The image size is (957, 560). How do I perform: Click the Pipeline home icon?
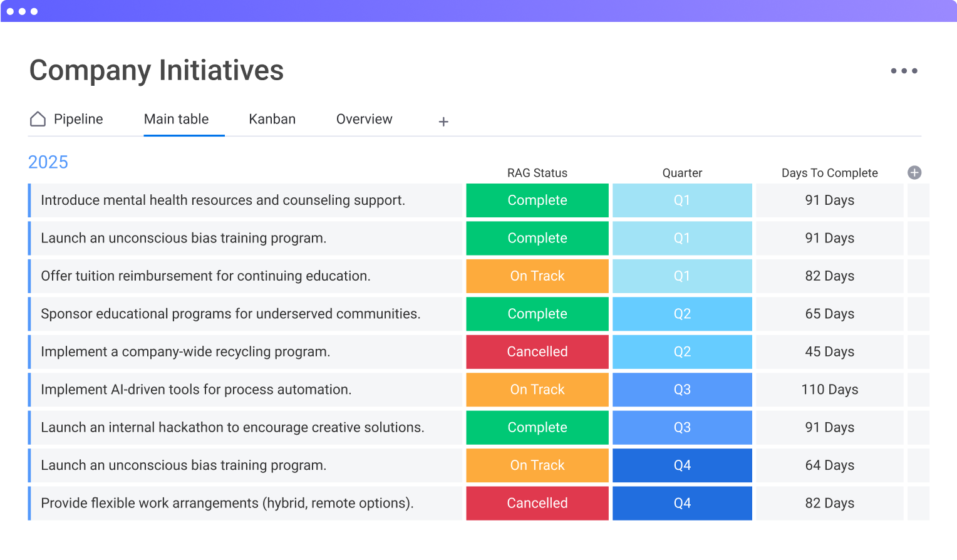tap(38, 119)
